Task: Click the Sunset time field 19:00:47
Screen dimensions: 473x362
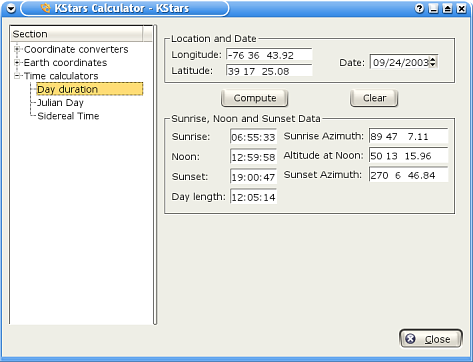Action: pos(253,176)
